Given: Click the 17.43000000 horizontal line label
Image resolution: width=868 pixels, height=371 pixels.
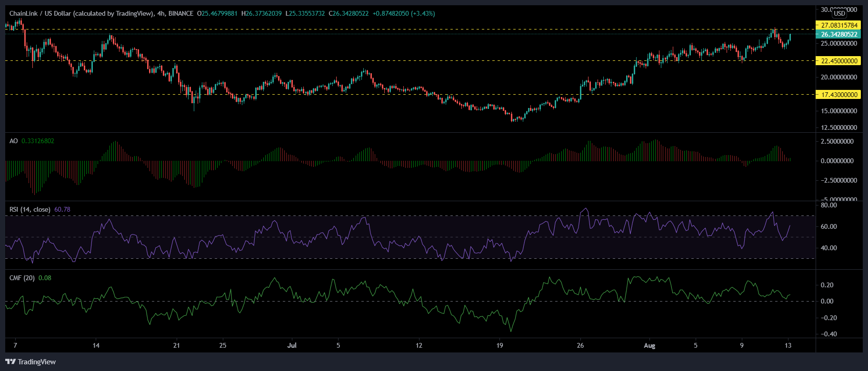Looking at the screenshot, I should tap(839, 95).
